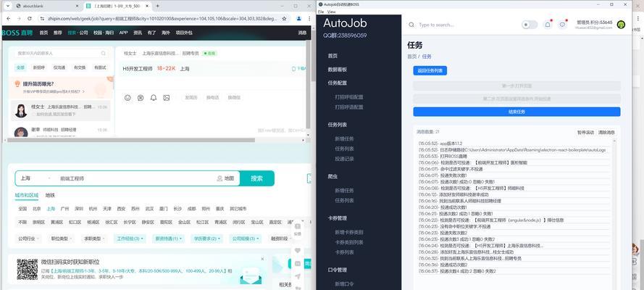The width and height of the screenshot is (644, 290).
Task: Click the paper-plane icon in BOSS floating sidebar
Action: coord(298,276)
